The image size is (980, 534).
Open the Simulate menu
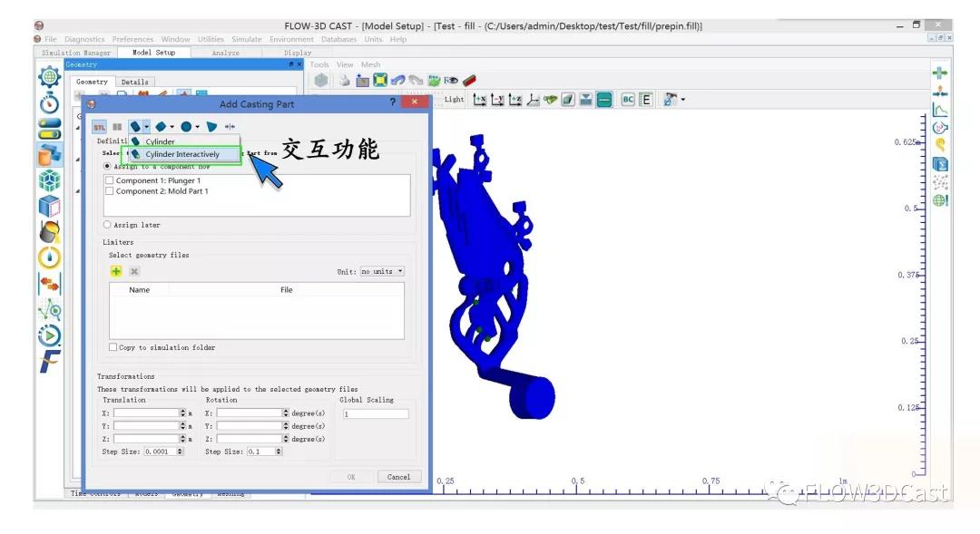point(246,39)
